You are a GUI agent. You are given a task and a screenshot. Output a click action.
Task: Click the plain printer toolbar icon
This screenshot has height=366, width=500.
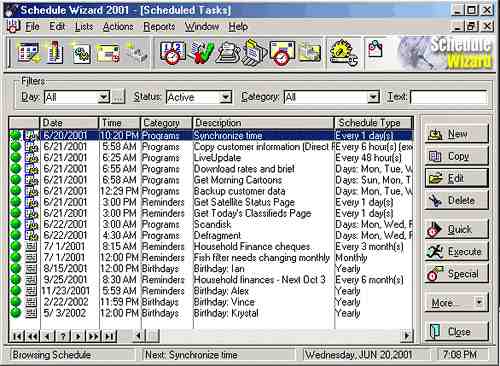(x=227, y=53)
